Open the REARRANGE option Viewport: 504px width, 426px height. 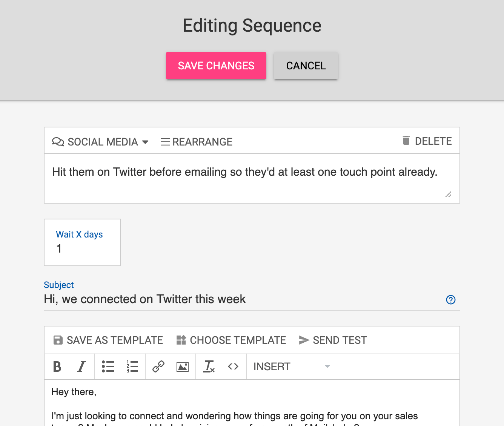[x=196, y=142]
